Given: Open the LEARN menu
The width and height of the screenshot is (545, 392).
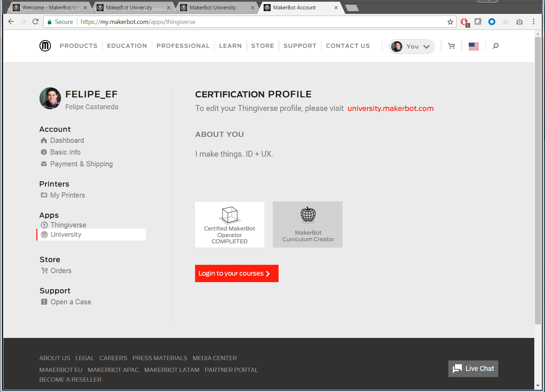Looking at the screenshot, I should pos(230,46).
